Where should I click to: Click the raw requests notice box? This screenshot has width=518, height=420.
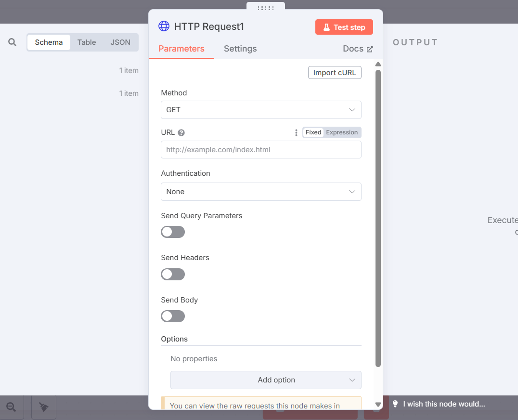click(261, 404)
